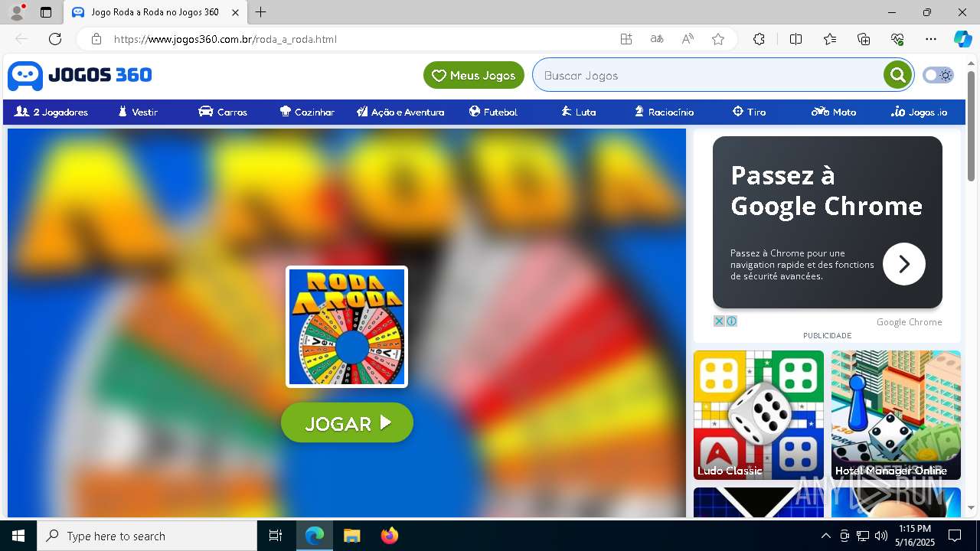Viewport: 980px width, 551px height.
Task: Click the address bar URL
Action: (x=225, y=39)
